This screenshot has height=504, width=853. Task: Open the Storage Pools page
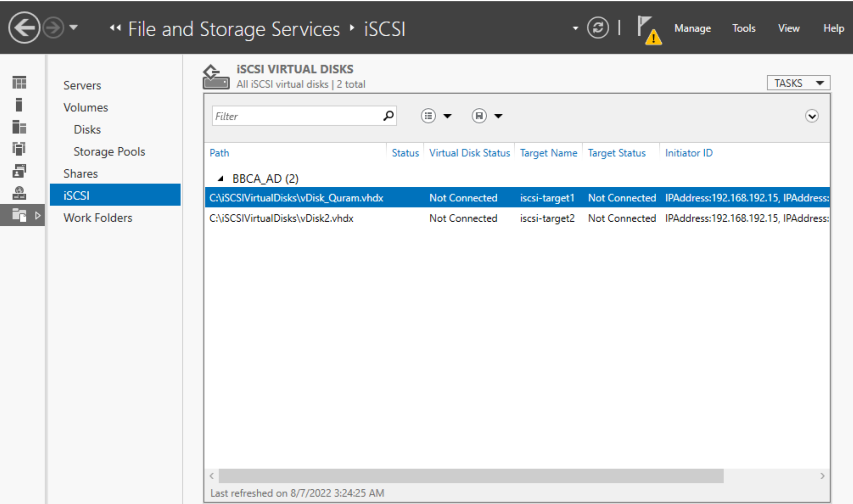click(109, 151)
